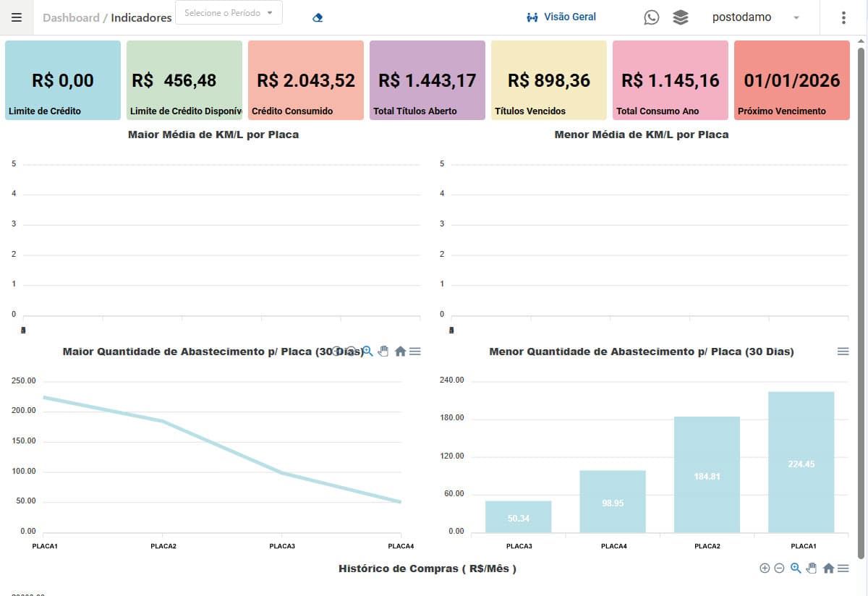Open the Visão Geral view

coord(561,17)
